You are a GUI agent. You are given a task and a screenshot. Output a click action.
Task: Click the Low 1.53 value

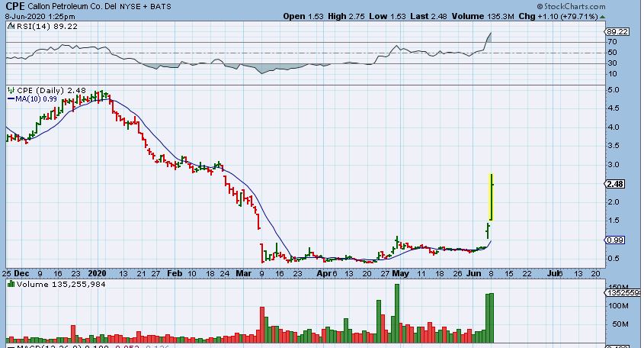(387, 17)
